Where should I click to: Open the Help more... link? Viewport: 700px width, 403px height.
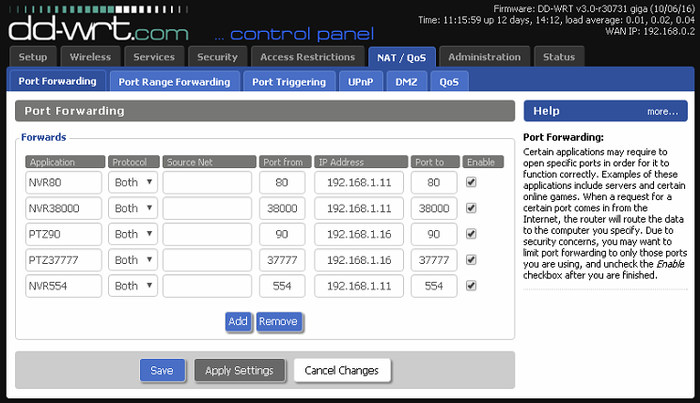662,112
